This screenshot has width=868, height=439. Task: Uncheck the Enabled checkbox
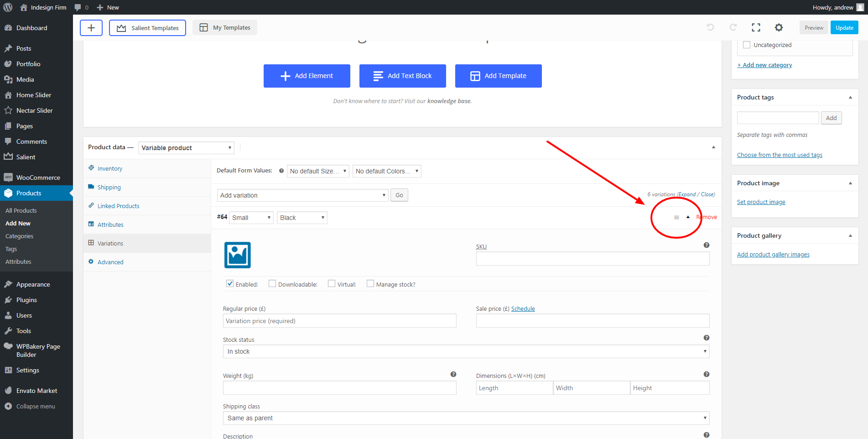tap(230, 284)
